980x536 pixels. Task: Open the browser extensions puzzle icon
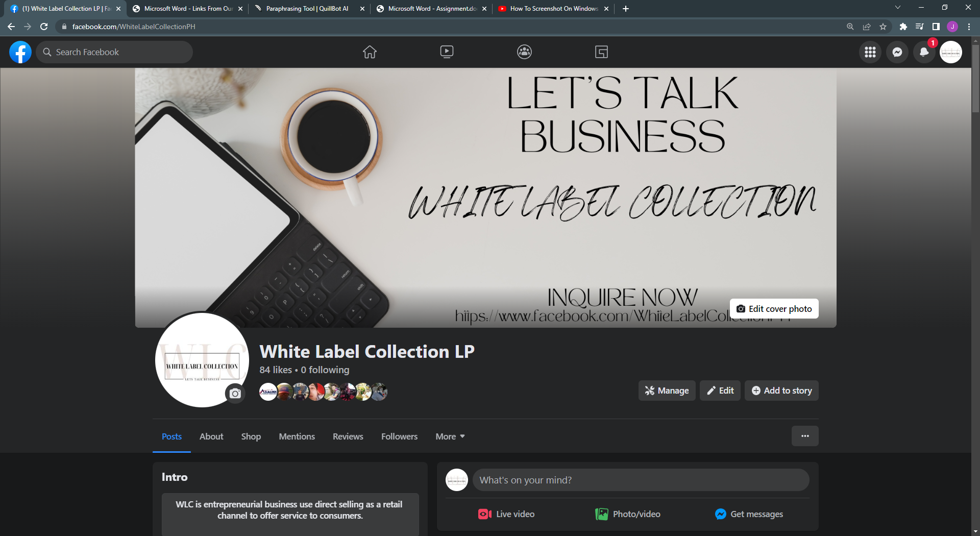903,27
